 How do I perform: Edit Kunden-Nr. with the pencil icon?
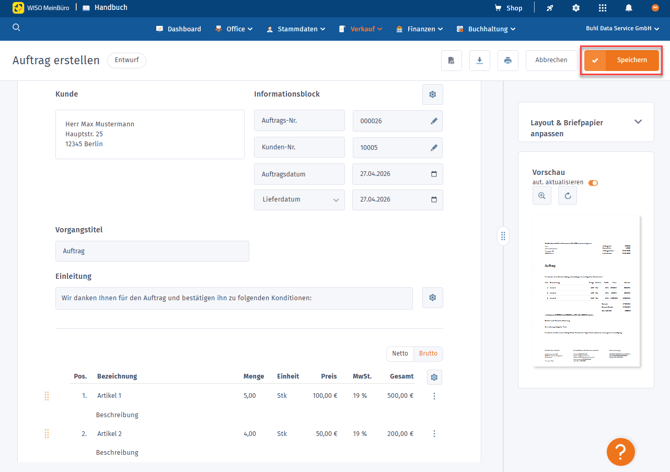click(434, 148)
